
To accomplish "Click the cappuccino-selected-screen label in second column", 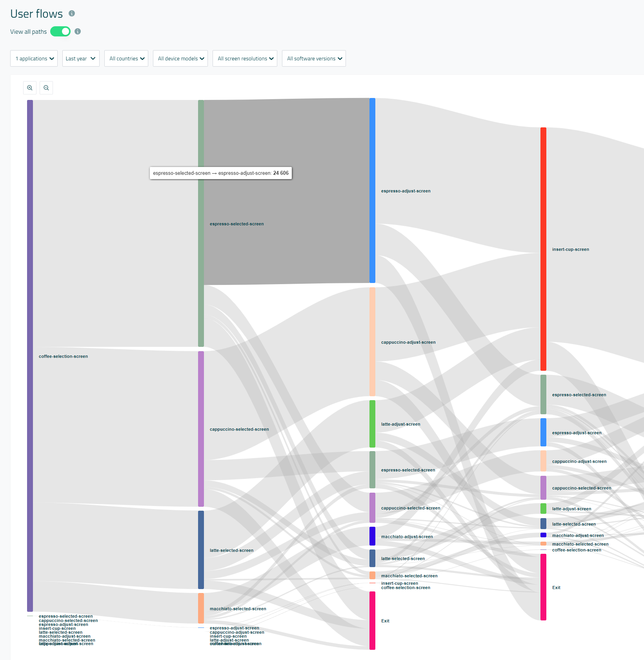I will [x=239, y=429].
